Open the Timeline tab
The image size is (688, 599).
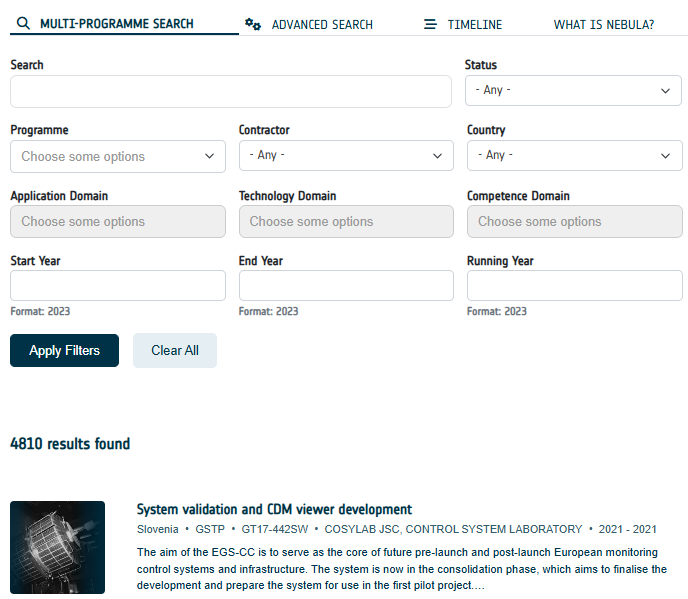pos(474,24)
